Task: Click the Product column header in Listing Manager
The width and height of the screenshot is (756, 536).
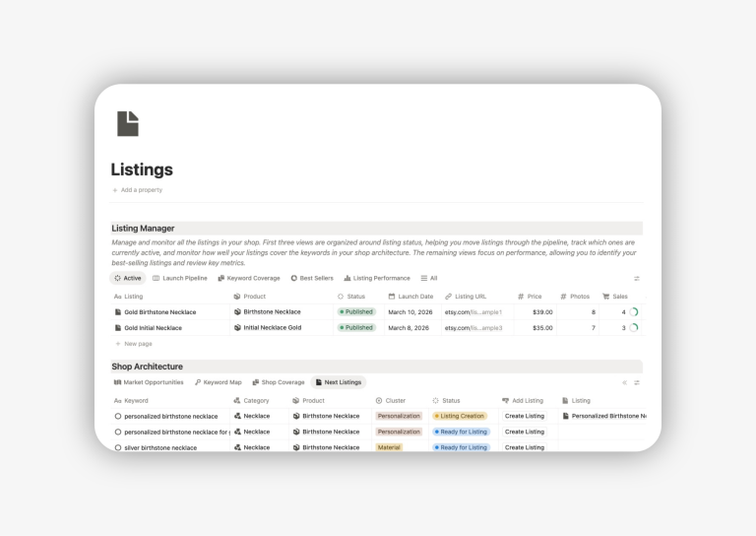Action: click(250, 297)
